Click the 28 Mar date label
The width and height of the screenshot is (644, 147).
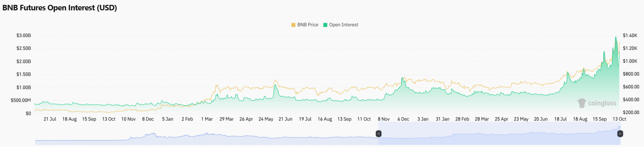[x=482, y=119]
